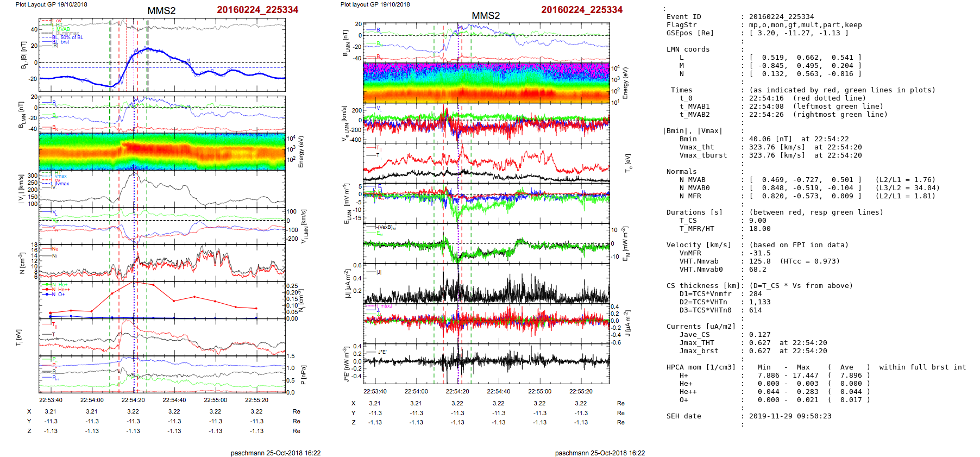Click the '50% of BL' legend entry
This screenshot has height=457, width=980.
coord(72,37)
